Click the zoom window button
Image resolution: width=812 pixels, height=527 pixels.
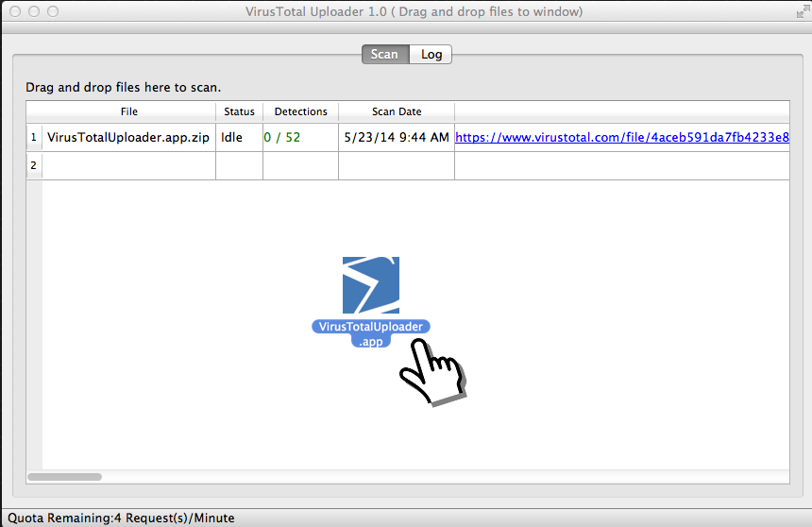[x=53, y=11]
